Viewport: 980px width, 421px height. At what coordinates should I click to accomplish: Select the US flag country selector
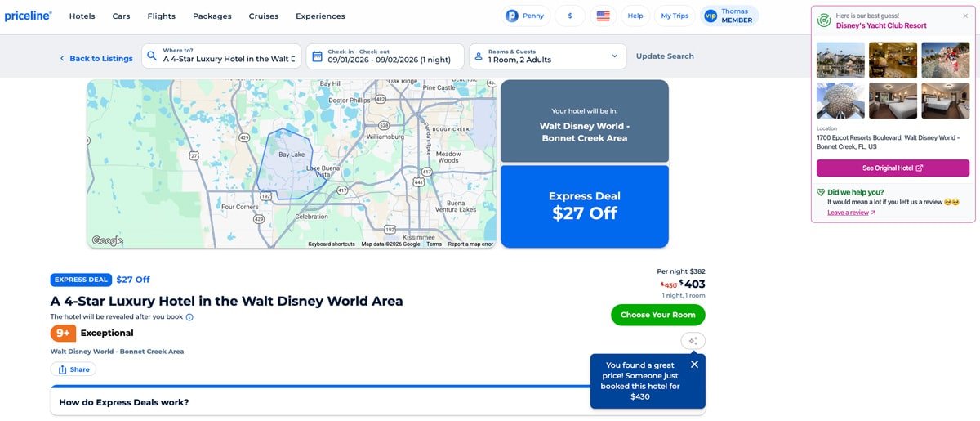[x=603, y=16]
